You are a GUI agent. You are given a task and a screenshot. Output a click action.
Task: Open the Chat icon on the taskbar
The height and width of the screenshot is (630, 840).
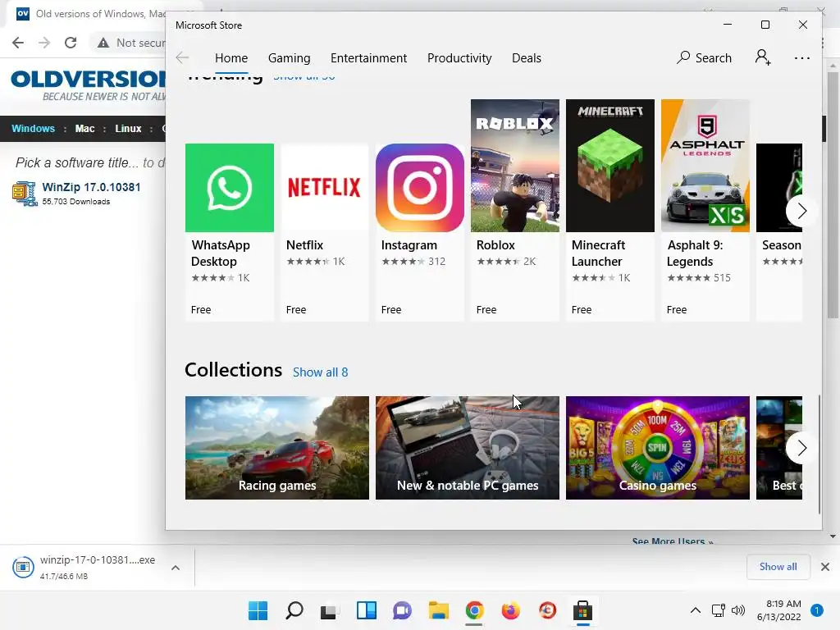(402, 610)
